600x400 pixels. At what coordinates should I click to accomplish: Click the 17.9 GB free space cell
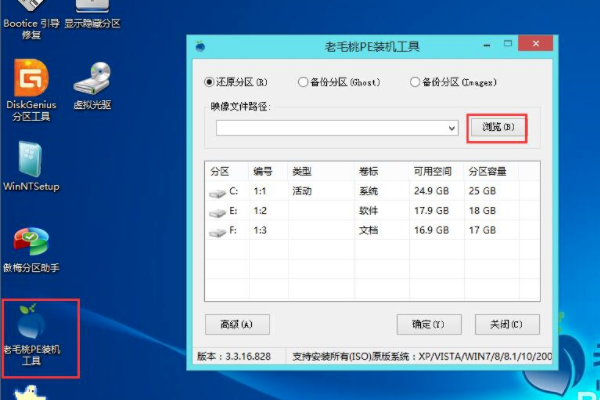(431, 211)
